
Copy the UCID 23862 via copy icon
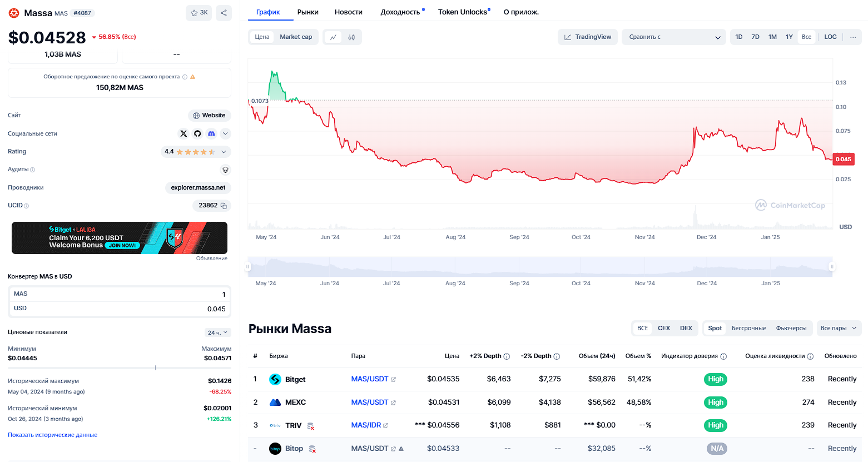(x=224, y=206)
